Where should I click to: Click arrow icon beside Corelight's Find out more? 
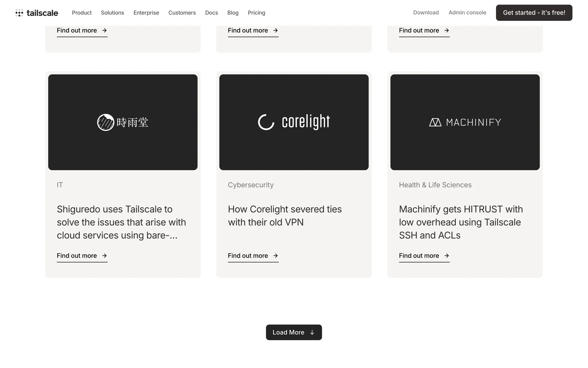[276, 256]
